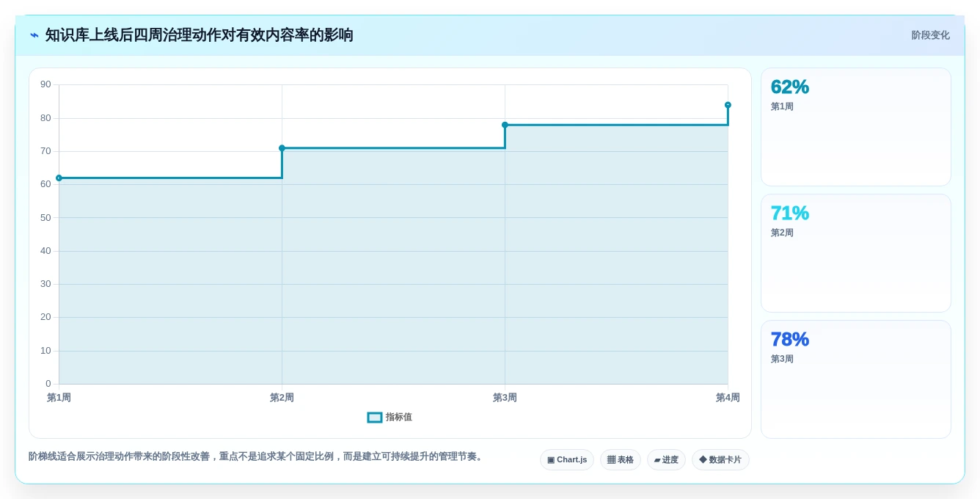Select the 数据卡片 tag

coord(720,460)
